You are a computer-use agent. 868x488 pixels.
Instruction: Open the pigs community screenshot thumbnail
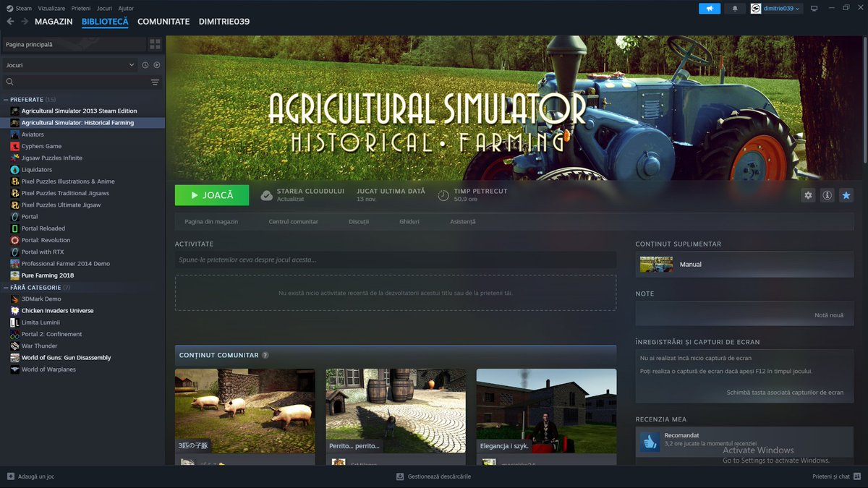click(x=245, y=411)
